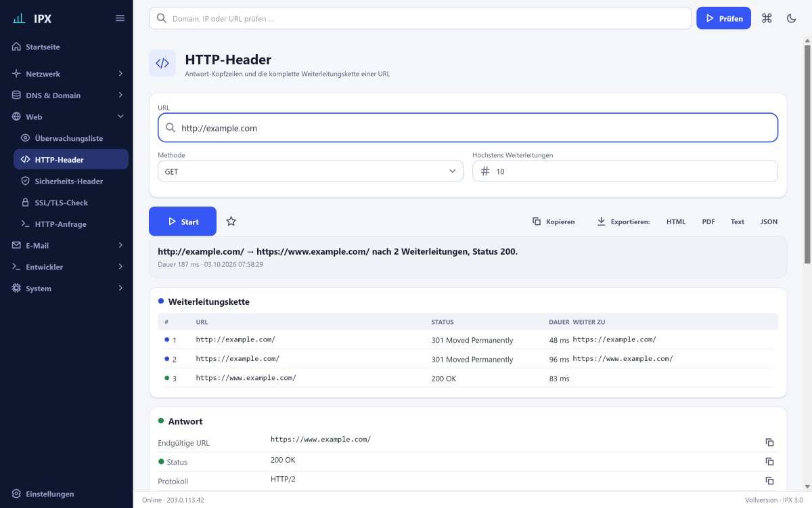
Task: Click into the URL input field
Action: 468,127
